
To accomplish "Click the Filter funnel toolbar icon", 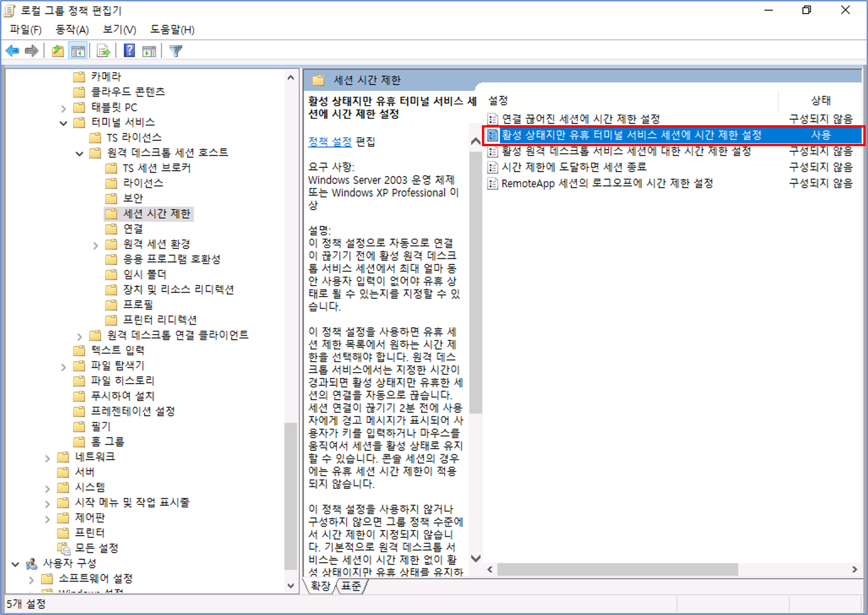I will (x=176, y=50).
